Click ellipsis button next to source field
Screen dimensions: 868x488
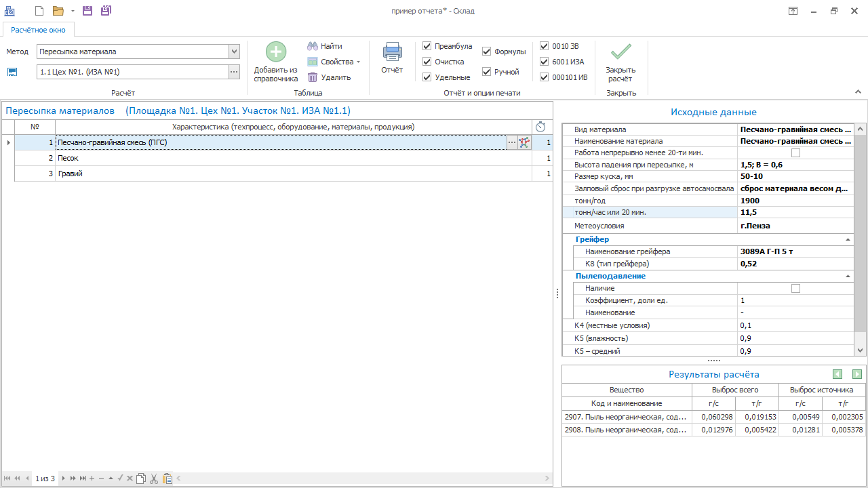coord(233,72)
